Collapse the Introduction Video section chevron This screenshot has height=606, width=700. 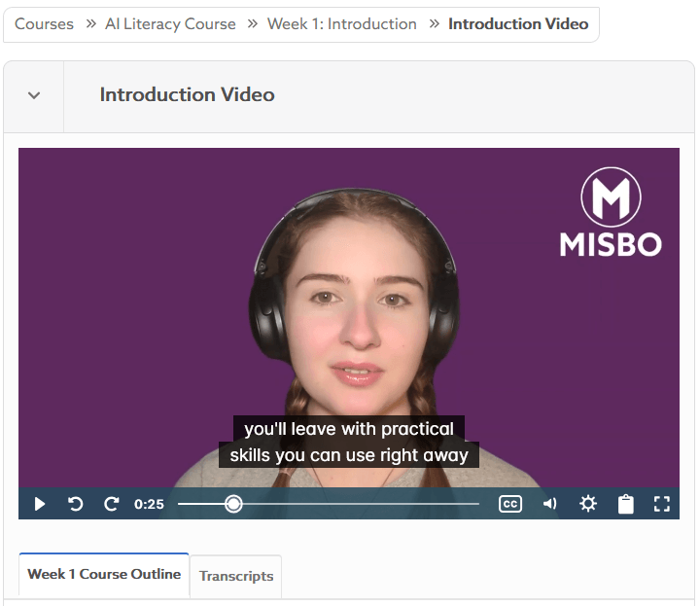click(x=34, y=95)
